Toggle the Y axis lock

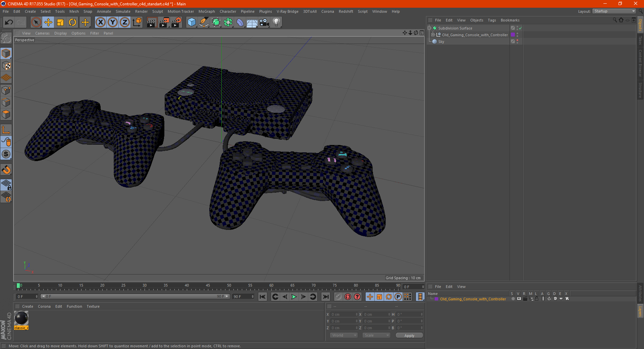click(113, 22)
